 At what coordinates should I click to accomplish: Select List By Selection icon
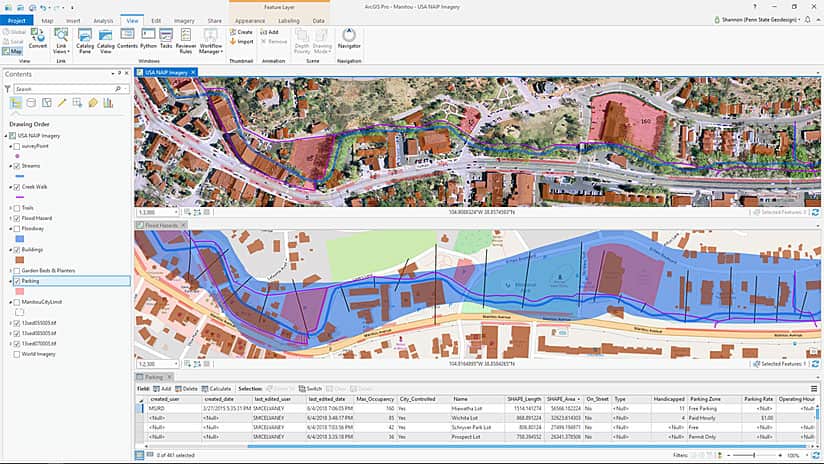[46, 103]
